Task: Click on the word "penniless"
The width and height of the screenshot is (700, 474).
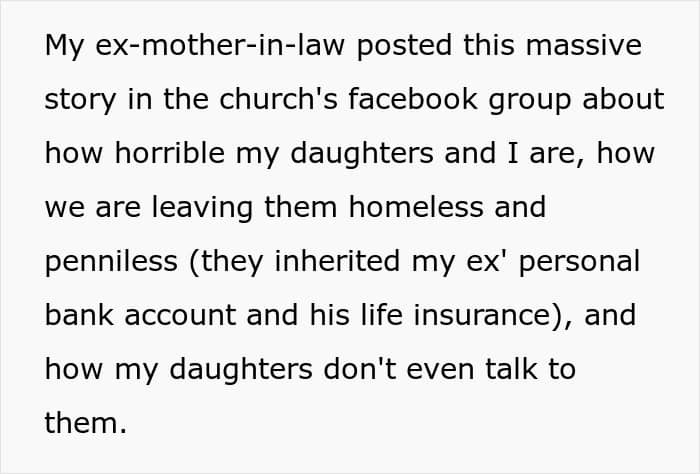Action: pyautogui.click(x=111, y=262)
